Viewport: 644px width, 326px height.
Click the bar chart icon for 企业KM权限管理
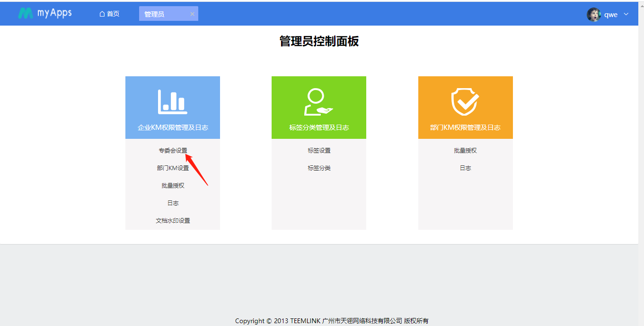click(172, 101)
